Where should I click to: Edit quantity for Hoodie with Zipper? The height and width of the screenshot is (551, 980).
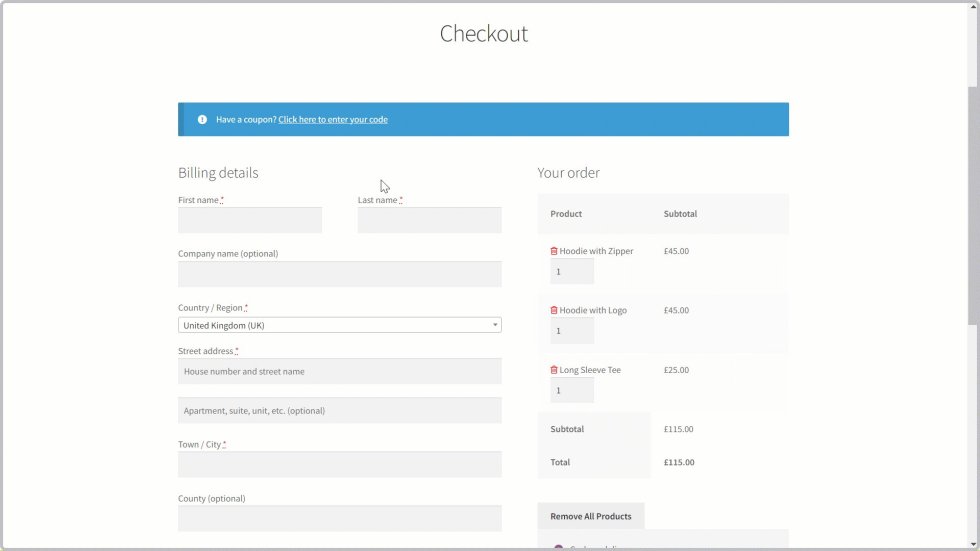[x=572, y=272]
